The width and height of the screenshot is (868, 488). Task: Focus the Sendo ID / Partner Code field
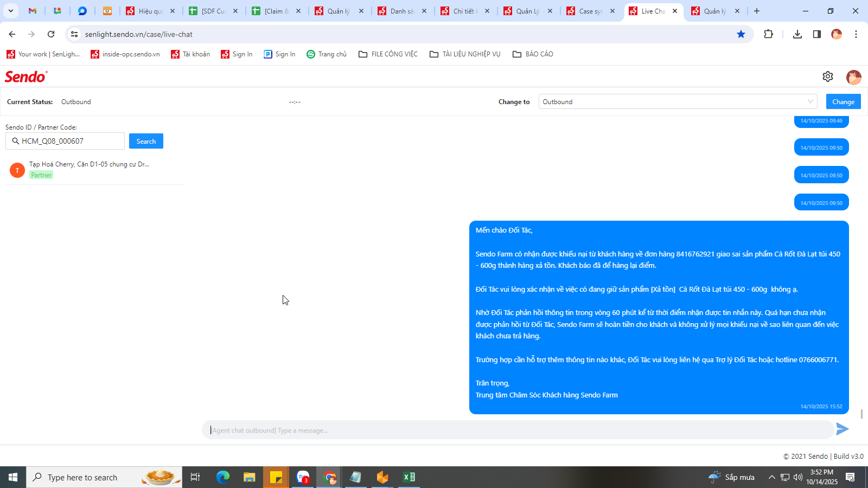(65, 141)
